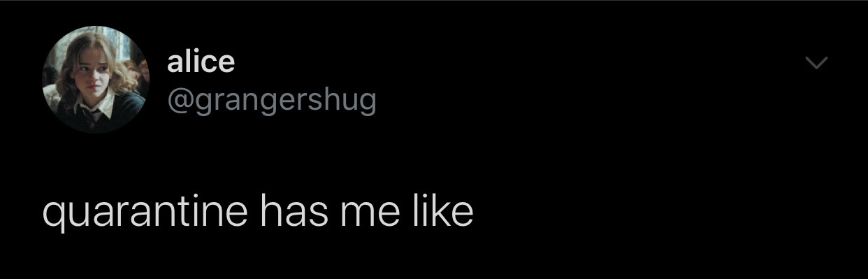Click the letter q starting the tweet

53,215
